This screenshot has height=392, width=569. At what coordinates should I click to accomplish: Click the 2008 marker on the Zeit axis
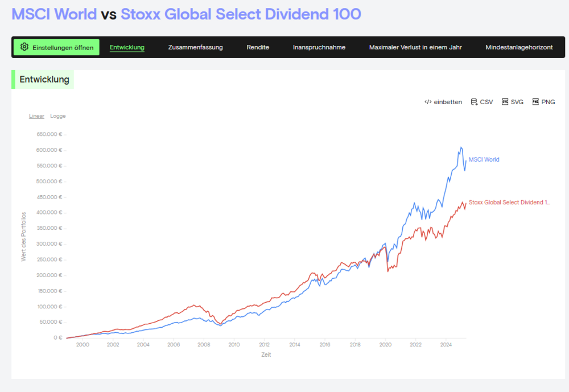click(204, 345)
